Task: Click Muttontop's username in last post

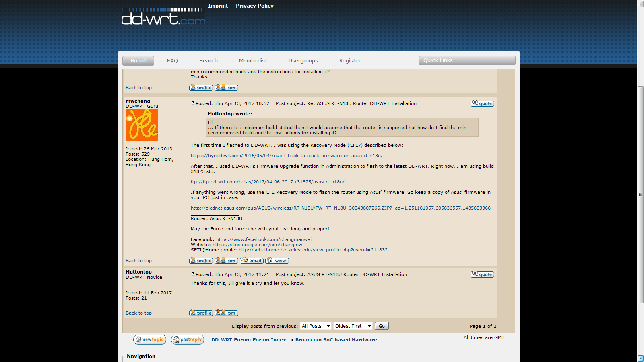Action: tap(138, 272)
